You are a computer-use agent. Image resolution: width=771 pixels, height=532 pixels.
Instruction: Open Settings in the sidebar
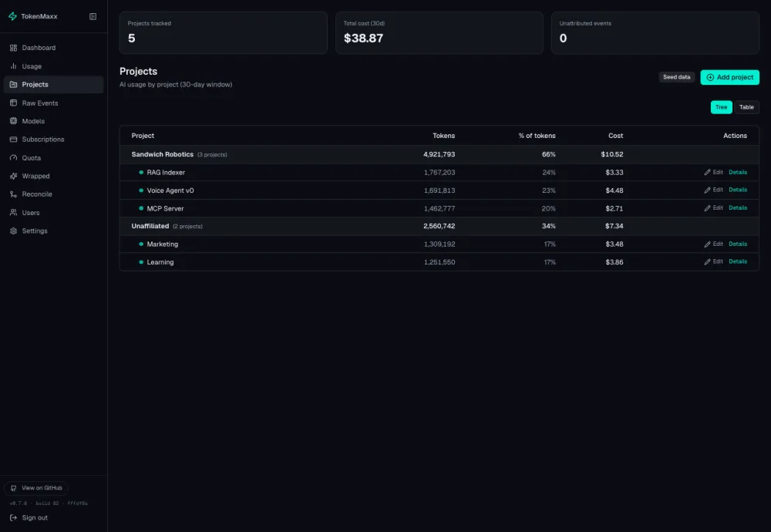click(x=54, y=231)
